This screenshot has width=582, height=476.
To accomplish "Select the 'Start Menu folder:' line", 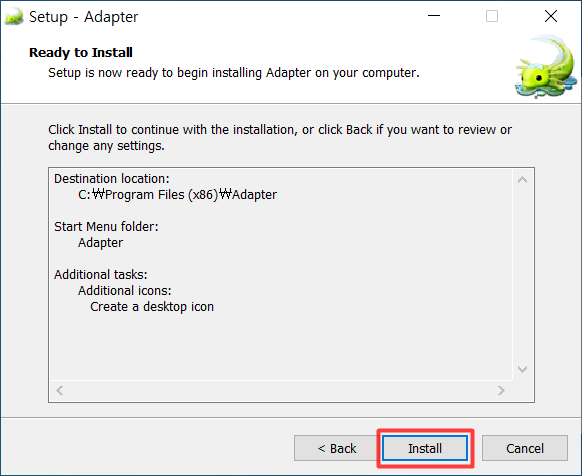I will pyautogui.click(x=106, y=226).
